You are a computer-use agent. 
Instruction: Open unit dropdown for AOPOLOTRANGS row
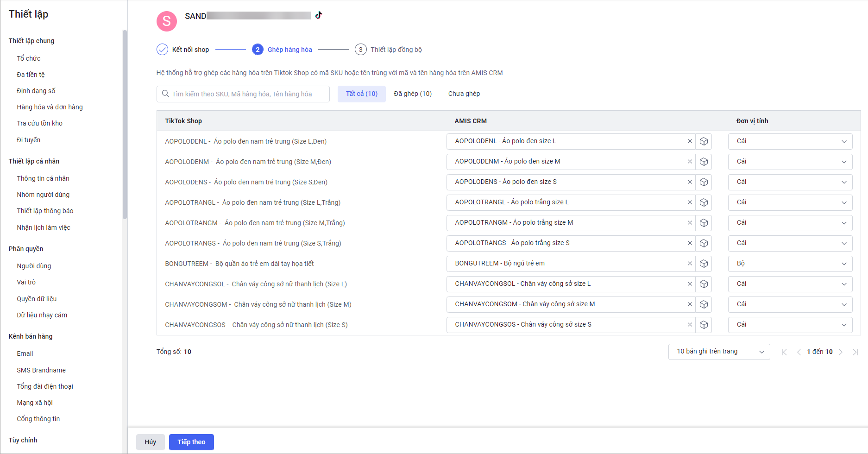[790, 243]
